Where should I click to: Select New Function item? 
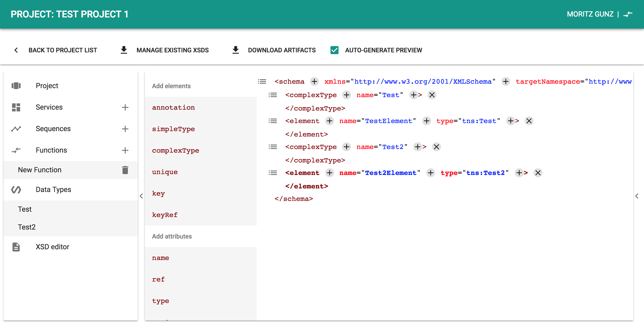pos(71,170)
